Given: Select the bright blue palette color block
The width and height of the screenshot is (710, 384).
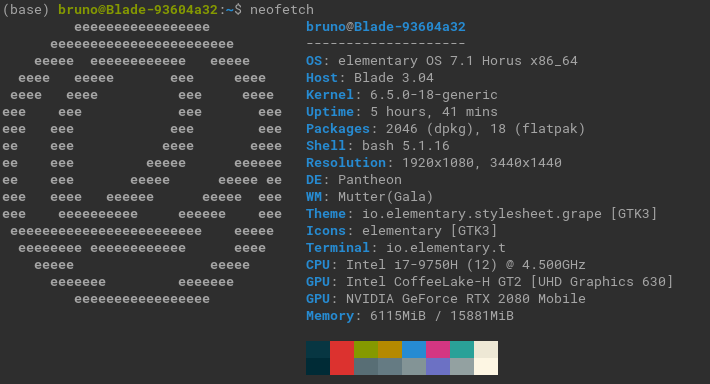Looking at the screenshot, I should point(414,349).
